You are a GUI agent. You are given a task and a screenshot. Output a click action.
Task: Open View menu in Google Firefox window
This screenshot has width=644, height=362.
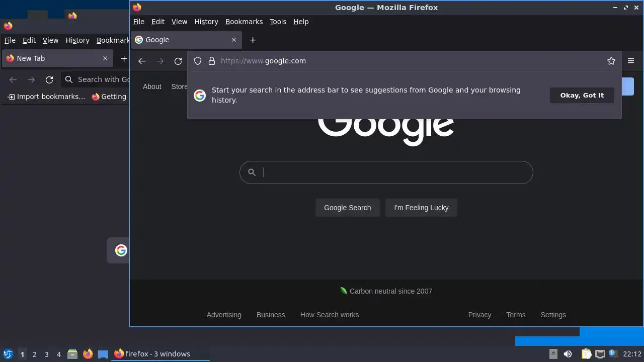[x=179, y=22]
